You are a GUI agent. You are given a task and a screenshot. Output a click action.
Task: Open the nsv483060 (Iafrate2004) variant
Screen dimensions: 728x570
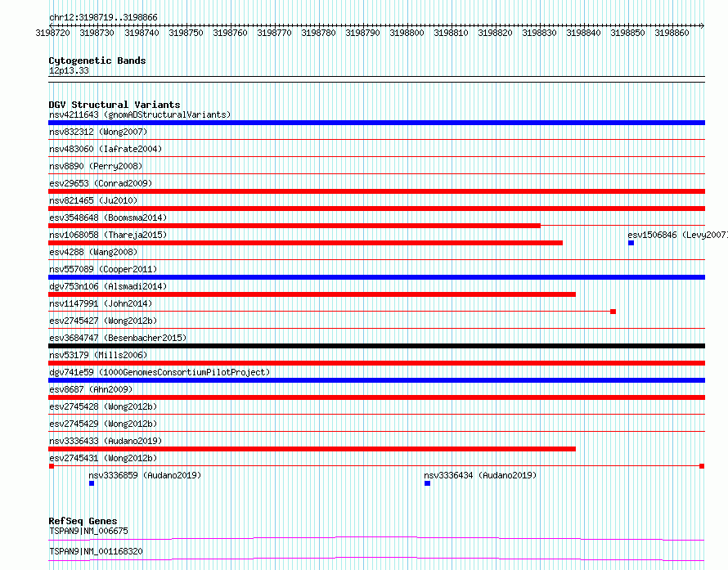(x=106, y=149)
